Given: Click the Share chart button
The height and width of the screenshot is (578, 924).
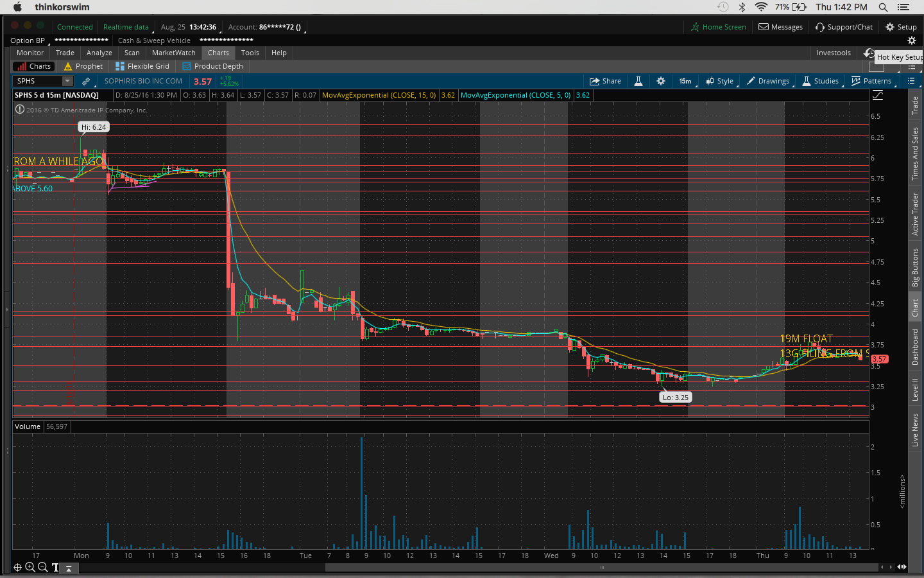Looking at the screenshot, I should (605, 81).
